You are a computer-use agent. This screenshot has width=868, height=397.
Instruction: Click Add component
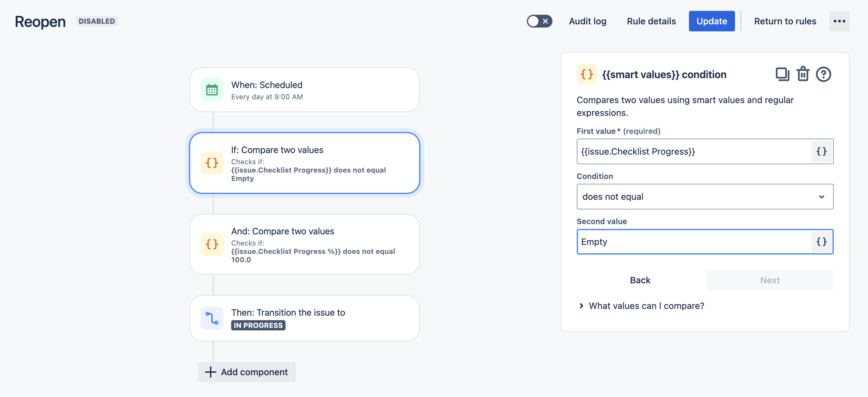(246, 372)
